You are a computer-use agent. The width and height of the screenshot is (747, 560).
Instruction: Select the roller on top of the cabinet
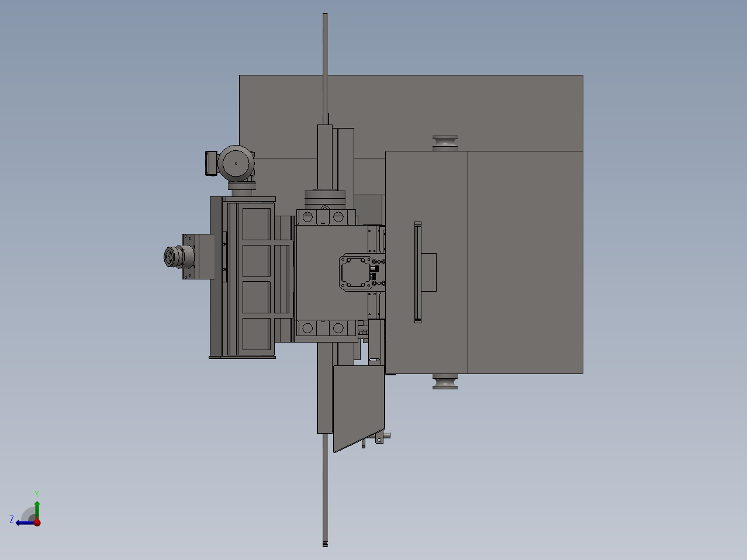[445, 143]
